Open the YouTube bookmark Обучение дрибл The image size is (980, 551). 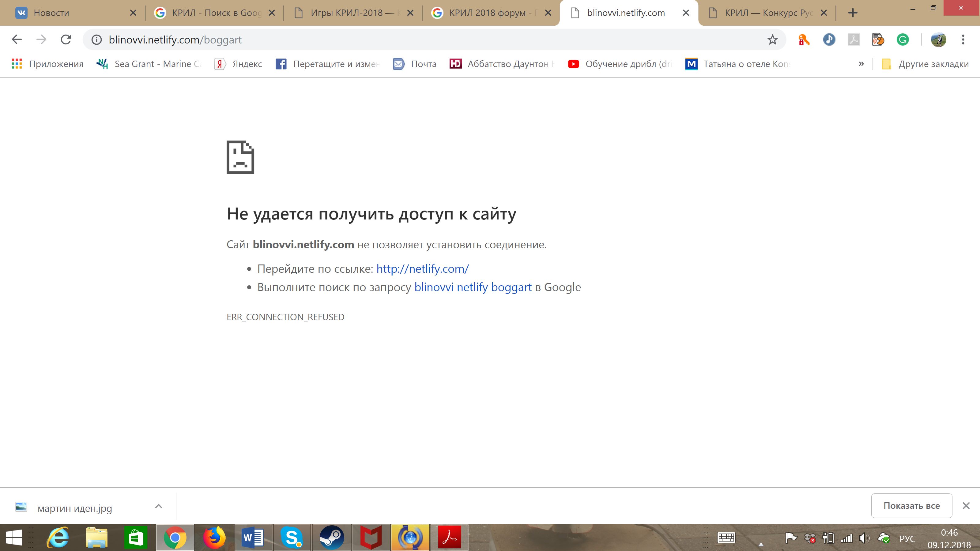click(620, 64)
